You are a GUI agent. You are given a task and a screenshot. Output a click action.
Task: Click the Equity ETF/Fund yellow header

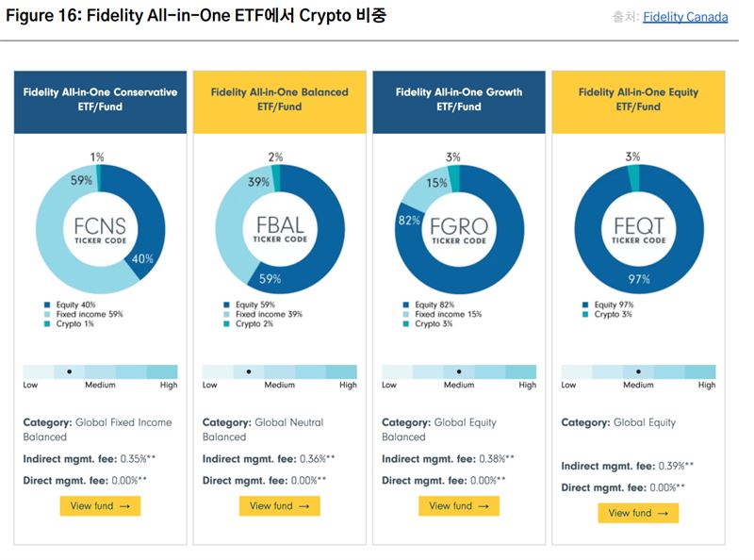[x=638, y=99]
